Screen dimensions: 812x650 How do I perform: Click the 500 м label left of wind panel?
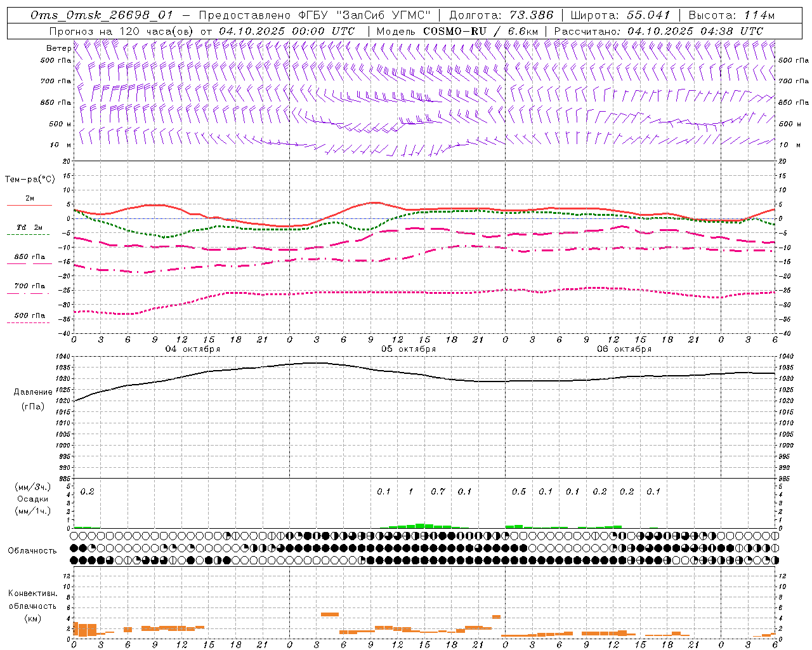[x=60, y=124]
